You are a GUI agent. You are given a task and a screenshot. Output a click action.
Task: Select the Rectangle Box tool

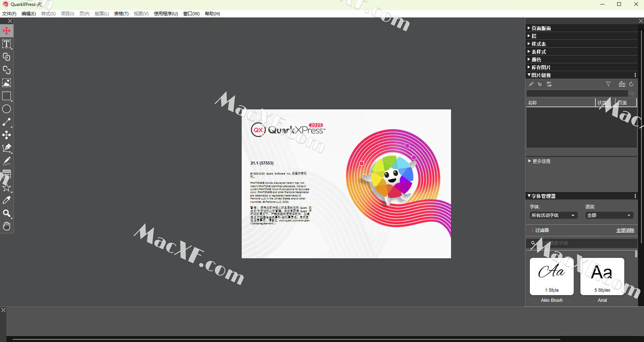pos(7,96)
